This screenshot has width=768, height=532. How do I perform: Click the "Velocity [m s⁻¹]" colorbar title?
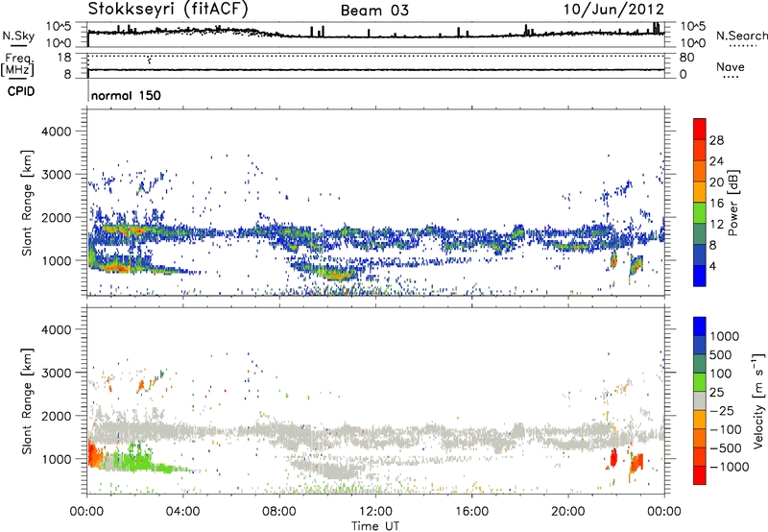click(x=758, y=400)
